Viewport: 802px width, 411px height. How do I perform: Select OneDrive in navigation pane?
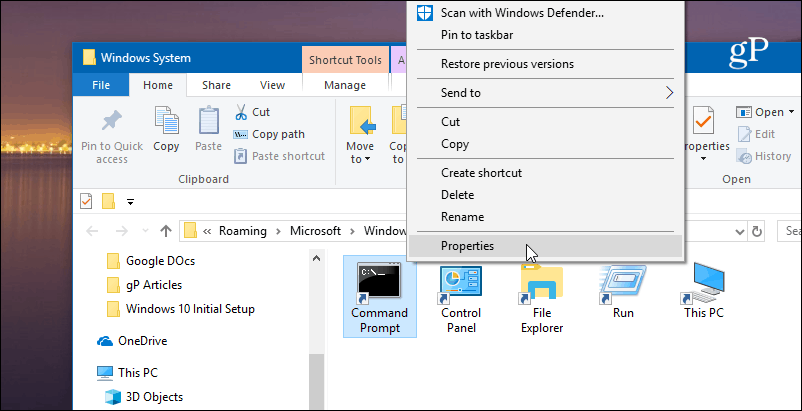132,341
